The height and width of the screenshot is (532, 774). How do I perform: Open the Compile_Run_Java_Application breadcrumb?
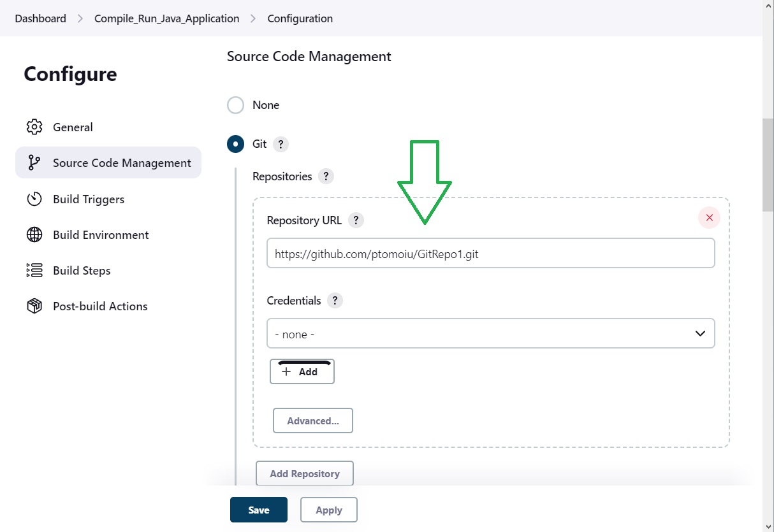[x=167, y=18]
